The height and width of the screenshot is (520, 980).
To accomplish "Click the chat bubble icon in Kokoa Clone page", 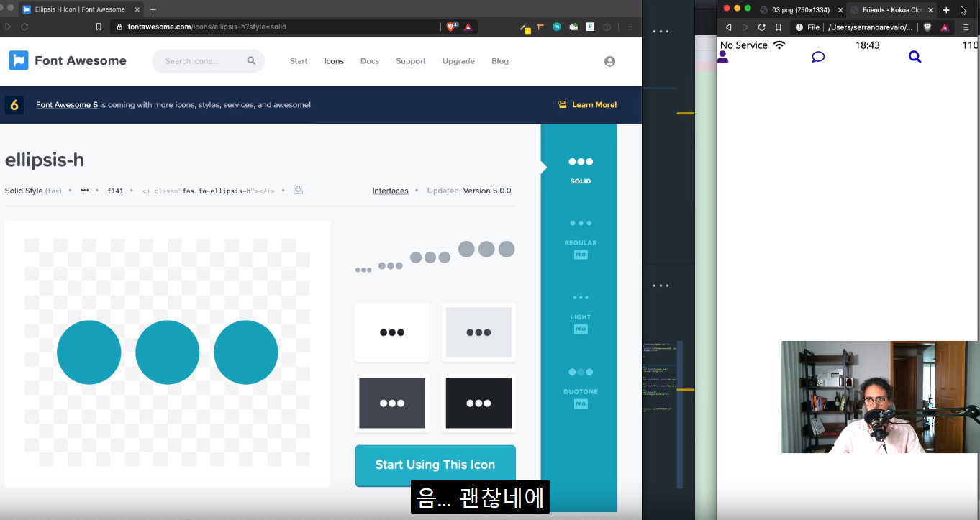I will (x=818, y=57).
